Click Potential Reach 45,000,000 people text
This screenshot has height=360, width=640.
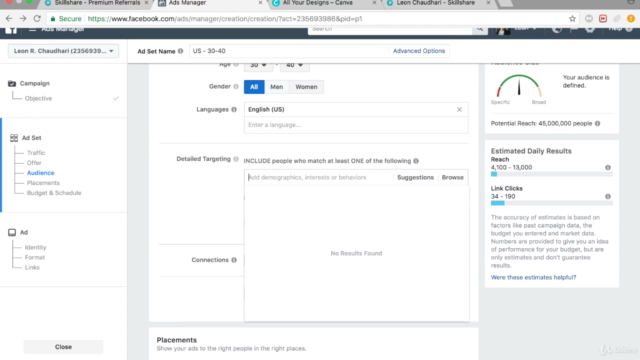[541, 123]
